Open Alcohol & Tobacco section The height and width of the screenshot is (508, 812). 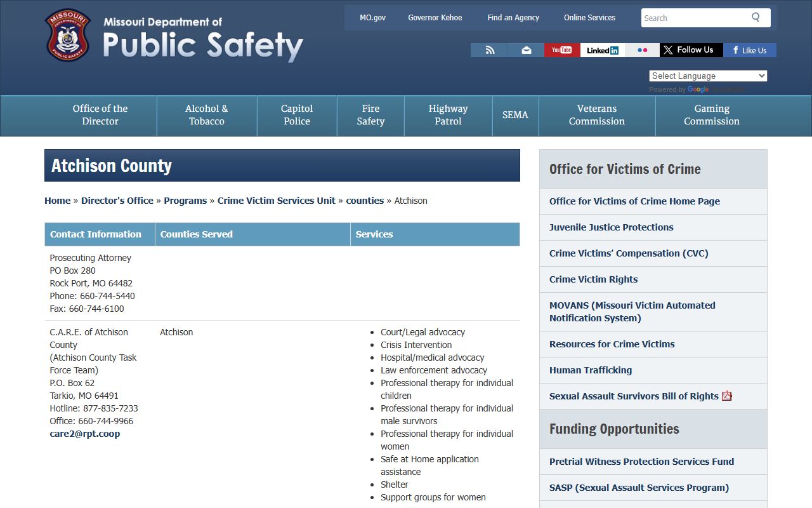pyautogui.click(x=207, y=115)
